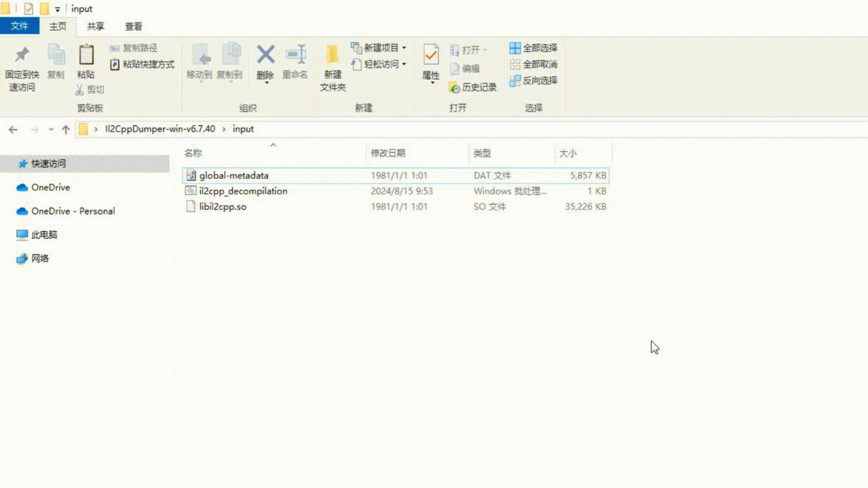
Task: Select Quick access (快速访问) in sidebar
Action: pos(85,164)
